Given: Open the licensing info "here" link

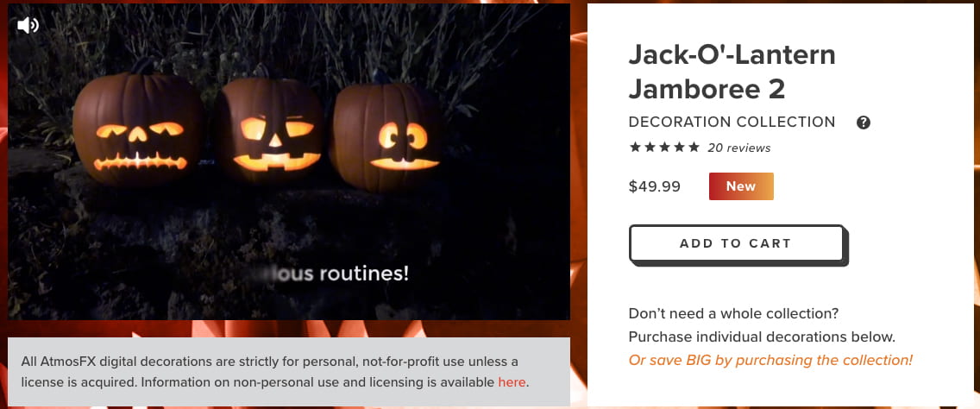Looking at the screenshot, I should [x=512, y=381].
